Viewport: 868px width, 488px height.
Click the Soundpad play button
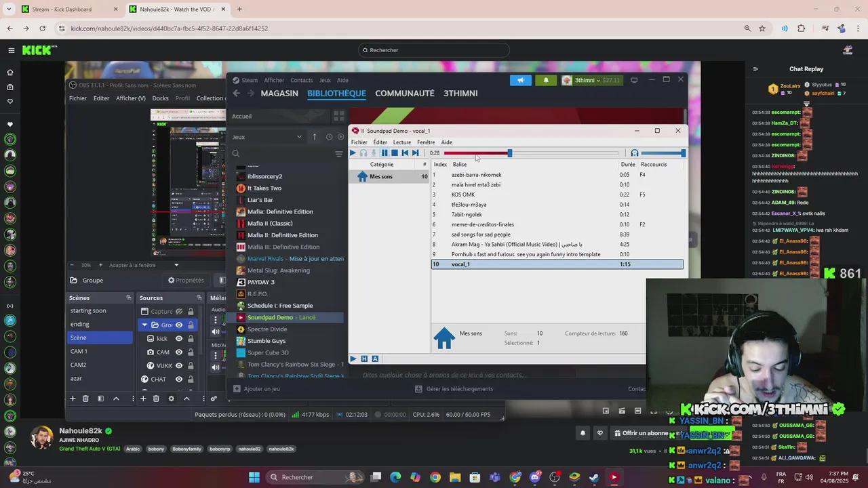(353, 153)
